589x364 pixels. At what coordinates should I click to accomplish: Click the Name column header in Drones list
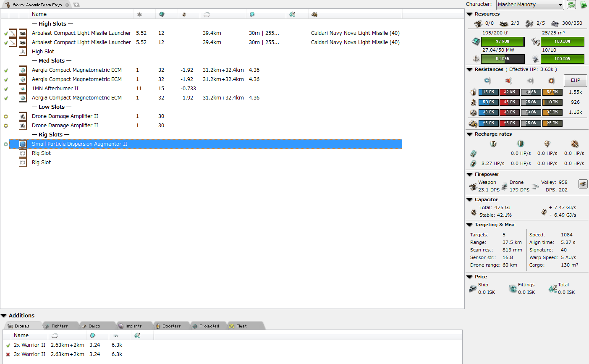[30, 335]
